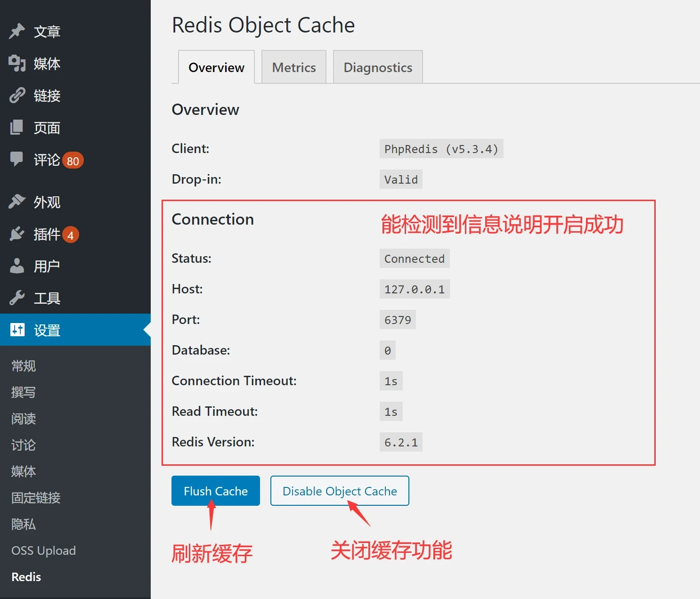The image size is (700, 599).
Task: Return to the Overview tab
Action: click(216, 67)
